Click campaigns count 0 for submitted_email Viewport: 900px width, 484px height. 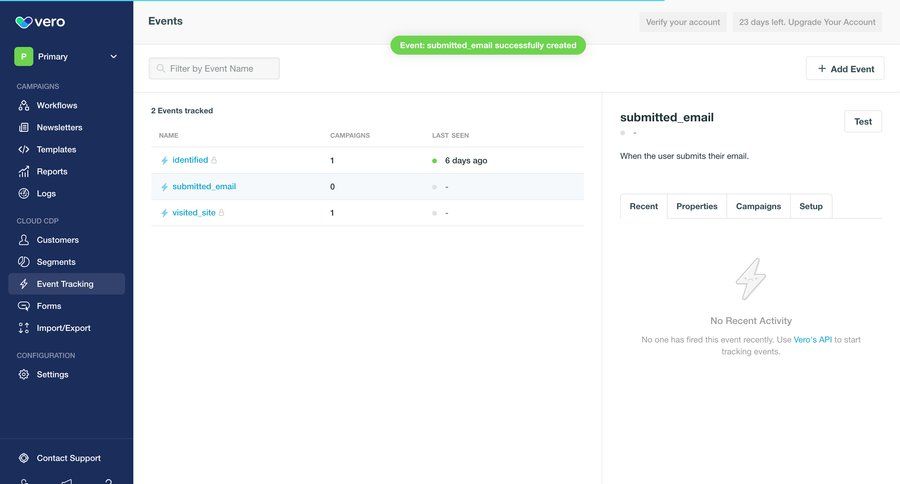(x=332, y=187)
